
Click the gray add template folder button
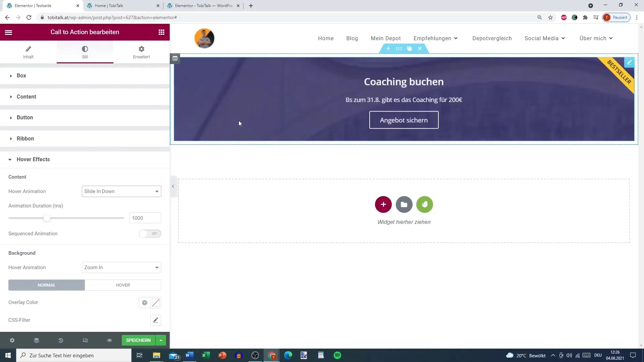pyautogui.click(x=404, y=204)
